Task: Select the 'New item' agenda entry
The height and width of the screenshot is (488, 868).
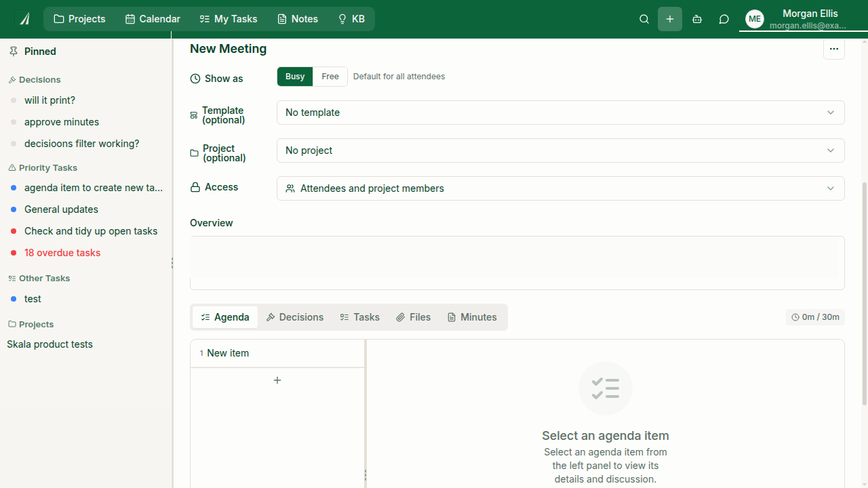Action: tap(277, 353)
